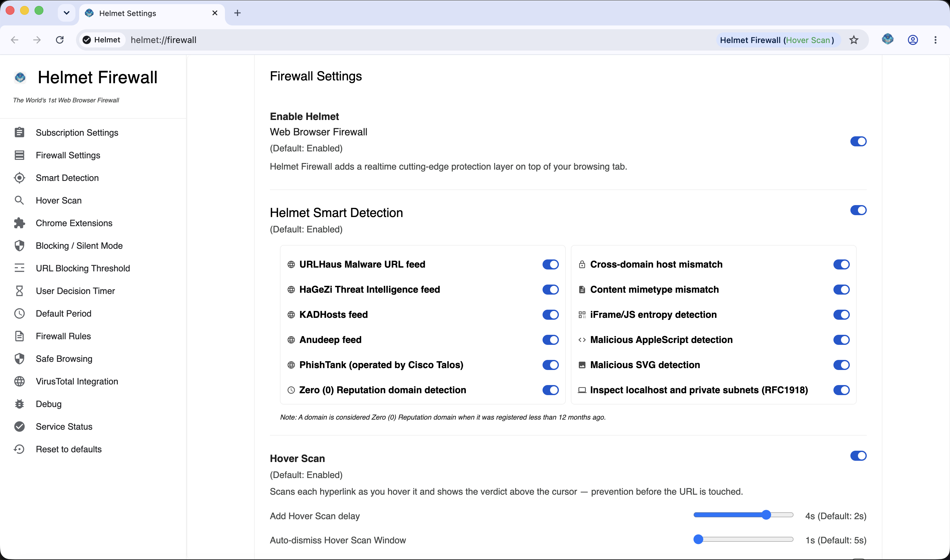This screenshot has width=950, height=560.
Task: Turn off Malicious SVG detection toggle
Action: 841,365
